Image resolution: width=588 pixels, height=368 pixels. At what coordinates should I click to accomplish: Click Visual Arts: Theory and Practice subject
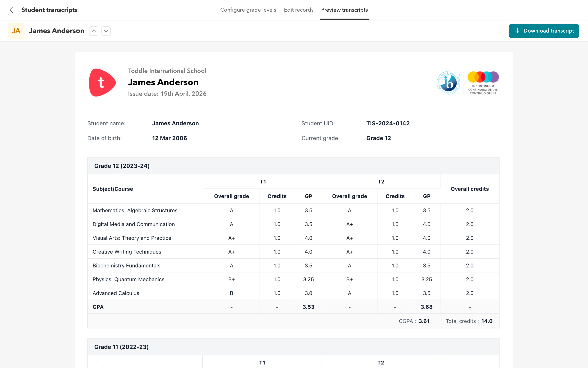click(132, 238)
